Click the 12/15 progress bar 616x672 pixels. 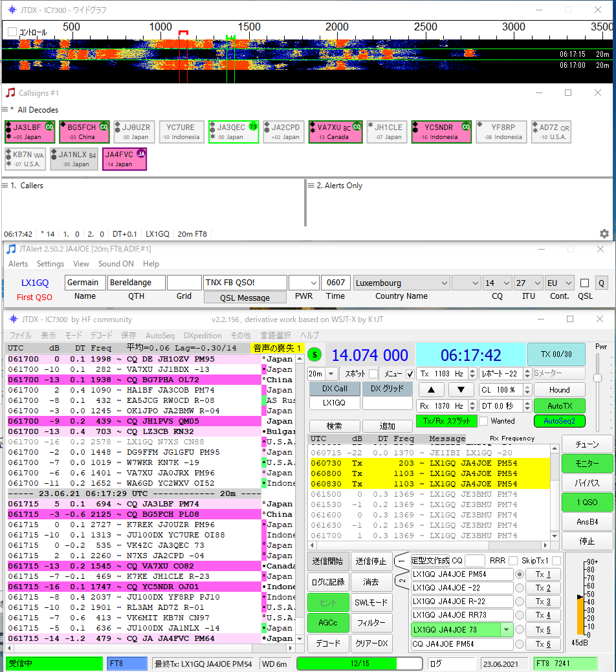coord(360,663)
